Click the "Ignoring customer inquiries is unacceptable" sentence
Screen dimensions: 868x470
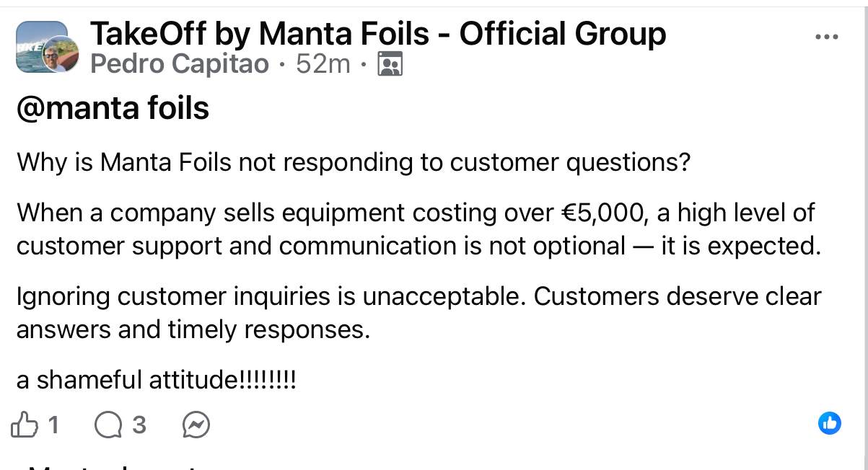tap(271, 296)
